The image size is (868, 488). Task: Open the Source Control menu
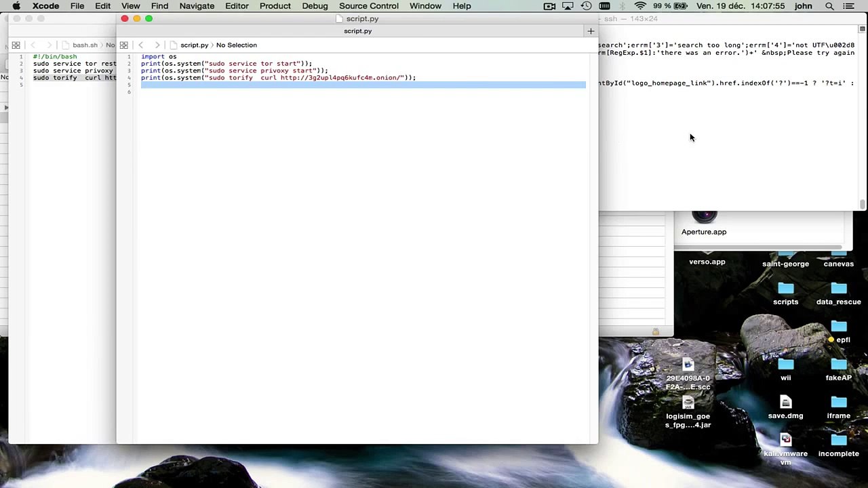pos(369,6)
